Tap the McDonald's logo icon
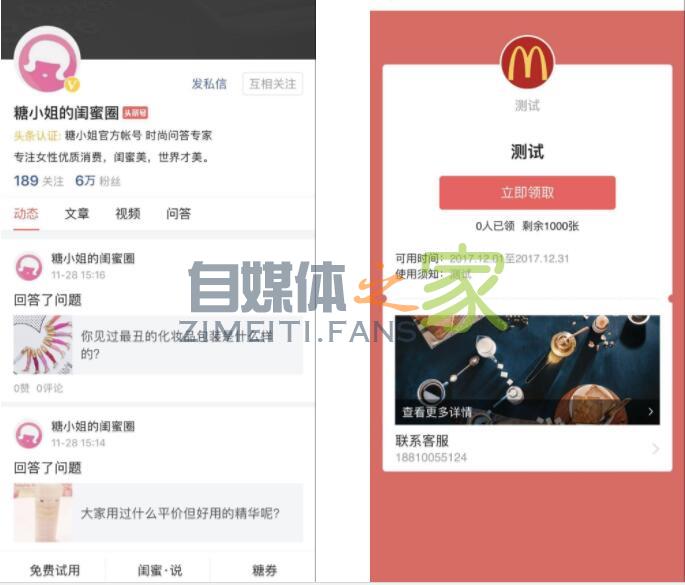Screen dimensions: 685x585 coord(527,62)
